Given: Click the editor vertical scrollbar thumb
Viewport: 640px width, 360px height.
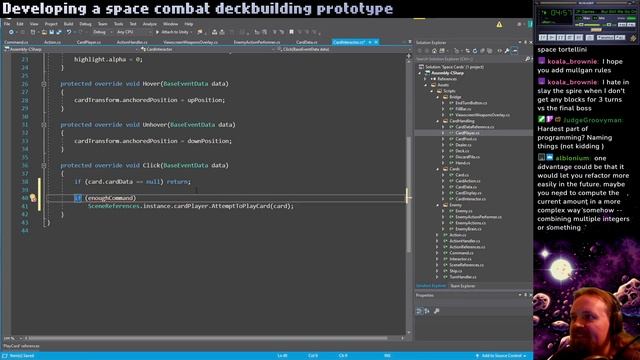Looking at the screenshot, I should tap(409, 195).
